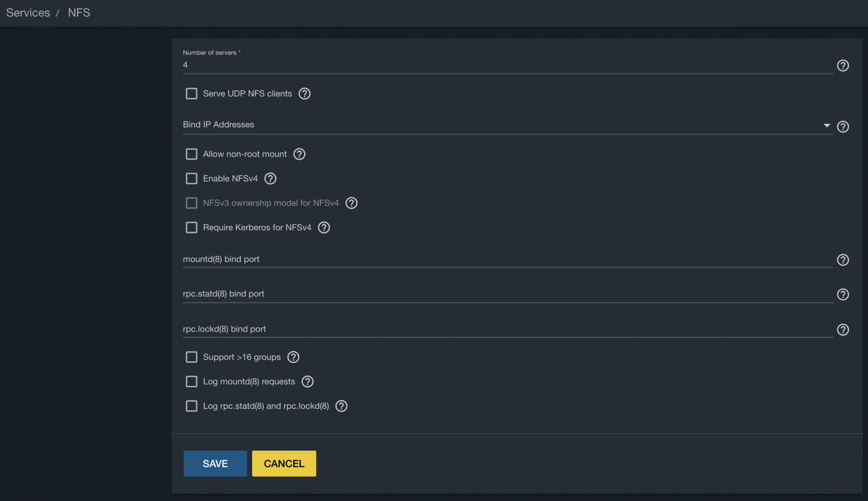Show help for Support >16 groups
Viewport: 868px width, 501px height.
coord(293,357)
